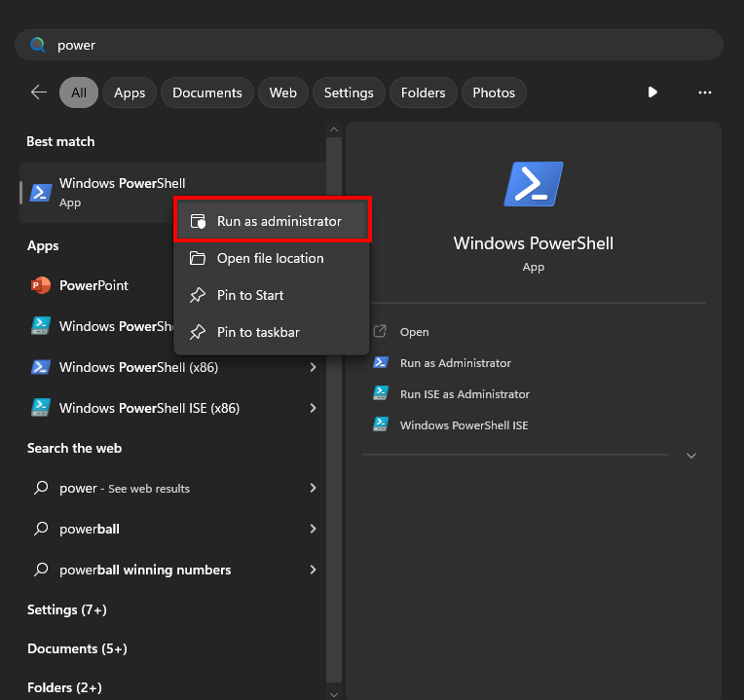Click the folder icon beside Open file location
This screenshot has height=700, width=744.
(198, 258)
